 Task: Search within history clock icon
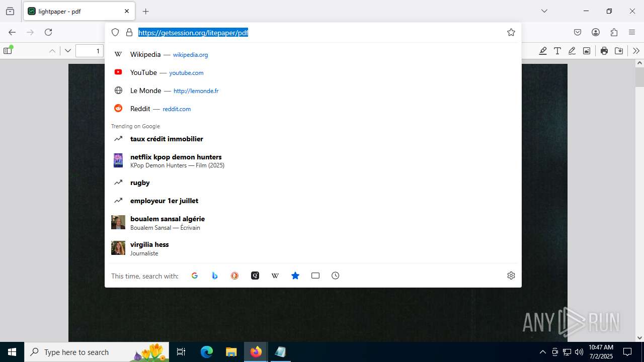point(336,276)
